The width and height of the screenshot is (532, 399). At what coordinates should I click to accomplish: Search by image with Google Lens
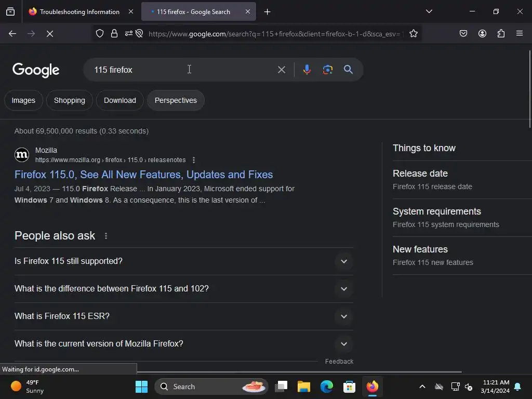coord(327,70)
